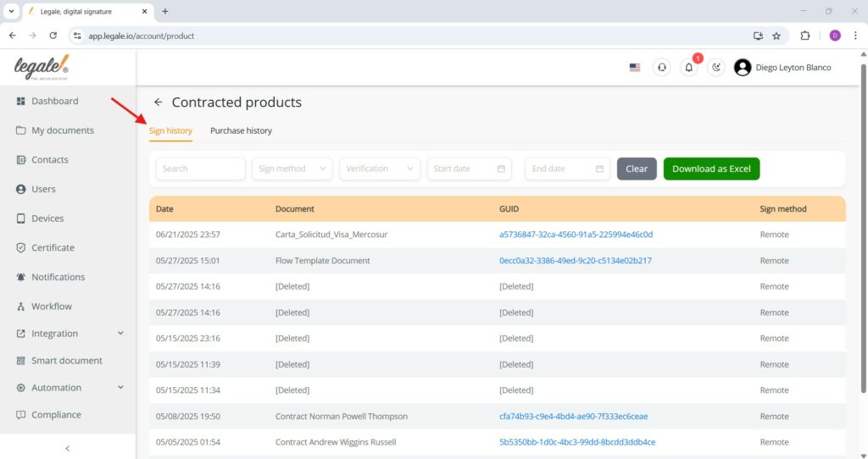Click the install app icon in address bar
868x459 pixels.
tap(758, 36)
